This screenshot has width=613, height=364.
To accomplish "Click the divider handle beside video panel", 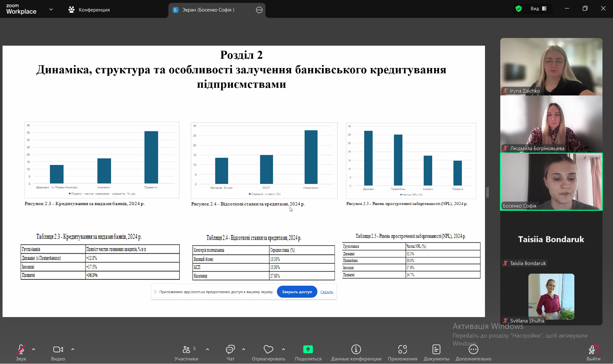I will coord(488,192).
